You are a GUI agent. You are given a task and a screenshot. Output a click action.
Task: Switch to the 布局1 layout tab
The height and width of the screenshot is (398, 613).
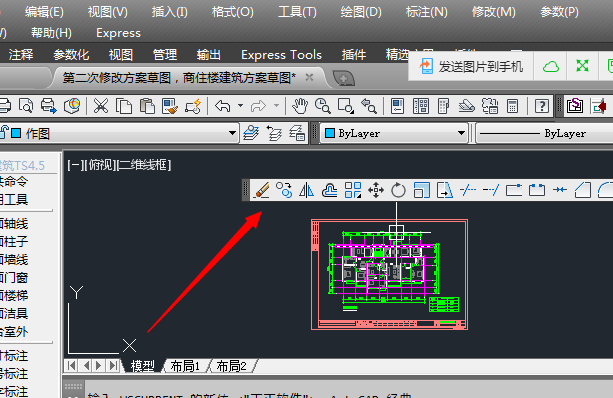tap(185, 366)
